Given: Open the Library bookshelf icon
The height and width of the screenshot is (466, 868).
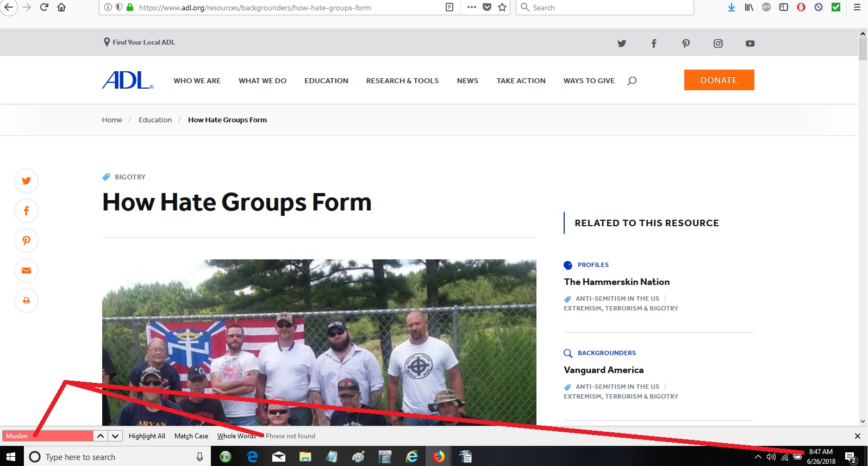Looking at the screenshot, I should (x=749, y=7).
